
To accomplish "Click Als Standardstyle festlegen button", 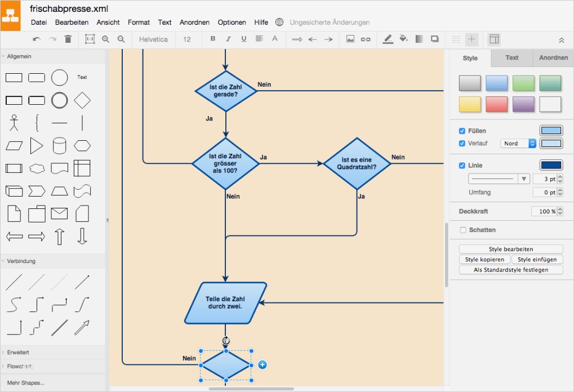I will click(511, 270).
